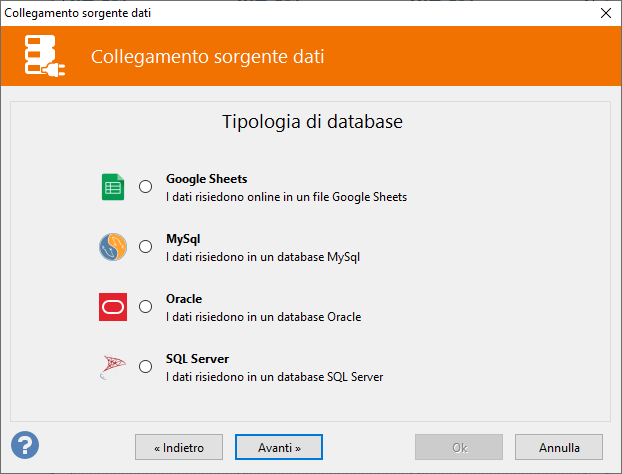Select the MySql radio button
Viewport: 622px width, 474px height.
pos(146,246)
